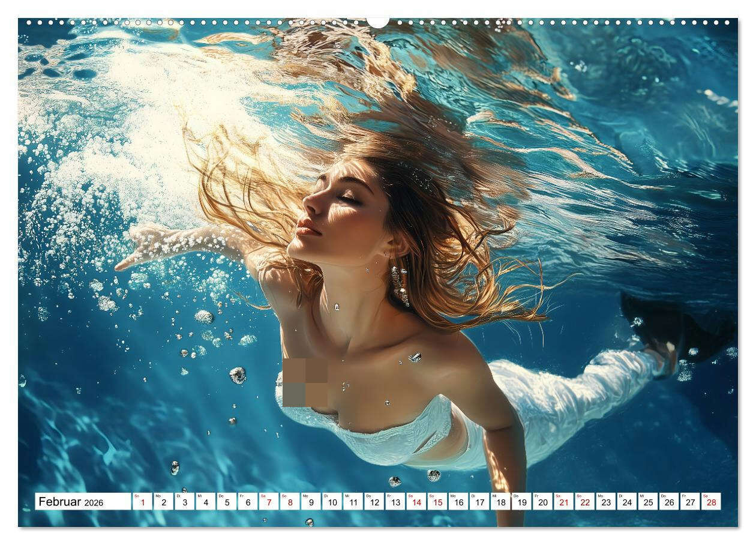Select date 12 in February strip
Image resolution: width=756 pixels, height=545 pixels.
click(373, 502)
